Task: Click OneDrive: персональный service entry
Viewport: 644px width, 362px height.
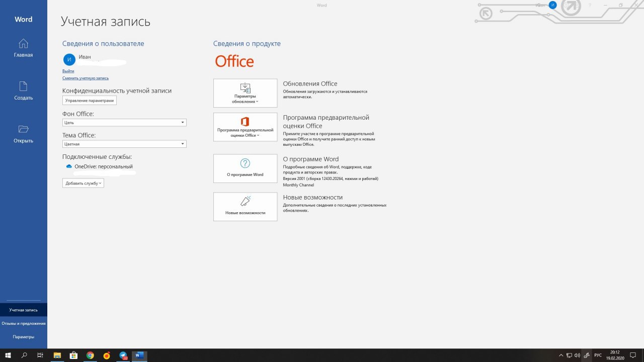Action: (104, 166)
